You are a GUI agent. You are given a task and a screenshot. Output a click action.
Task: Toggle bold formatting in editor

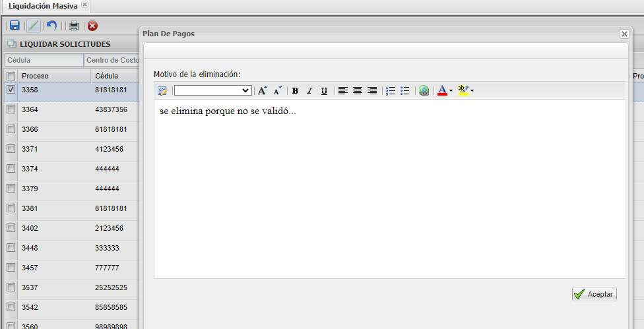[x=295, y=91]
